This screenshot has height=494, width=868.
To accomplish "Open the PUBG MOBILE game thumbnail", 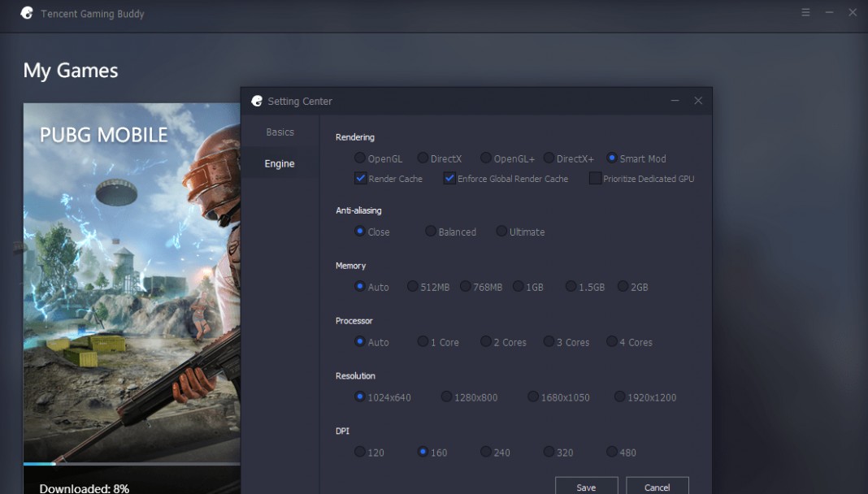I will [132, 282].
